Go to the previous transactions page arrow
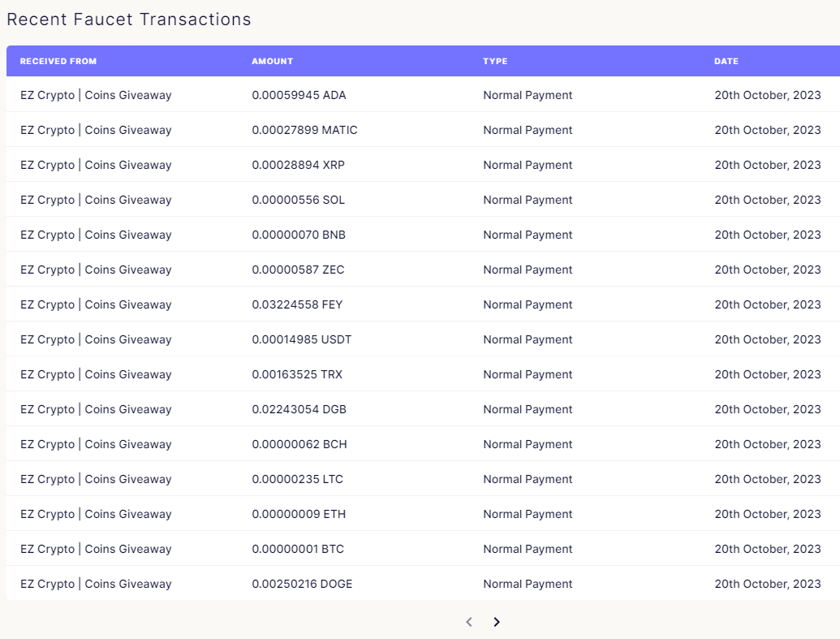 pos(469,622)
